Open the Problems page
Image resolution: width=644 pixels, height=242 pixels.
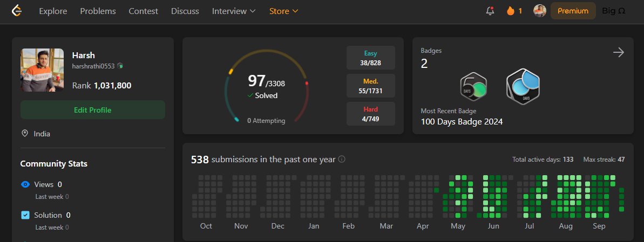point(98,11)
